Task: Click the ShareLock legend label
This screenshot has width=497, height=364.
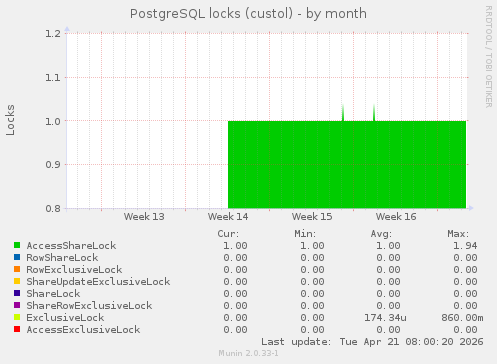Action: pos(53,294)
